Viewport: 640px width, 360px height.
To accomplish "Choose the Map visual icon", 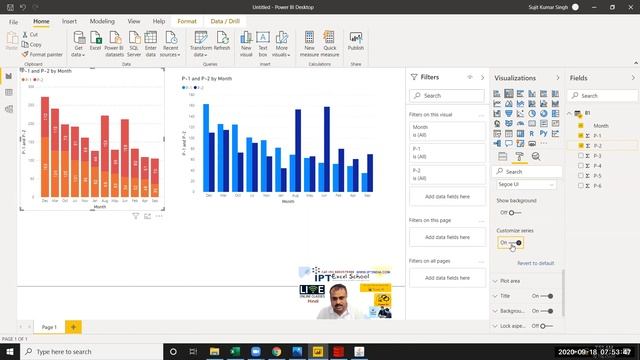I will click(x=497, y=123).
